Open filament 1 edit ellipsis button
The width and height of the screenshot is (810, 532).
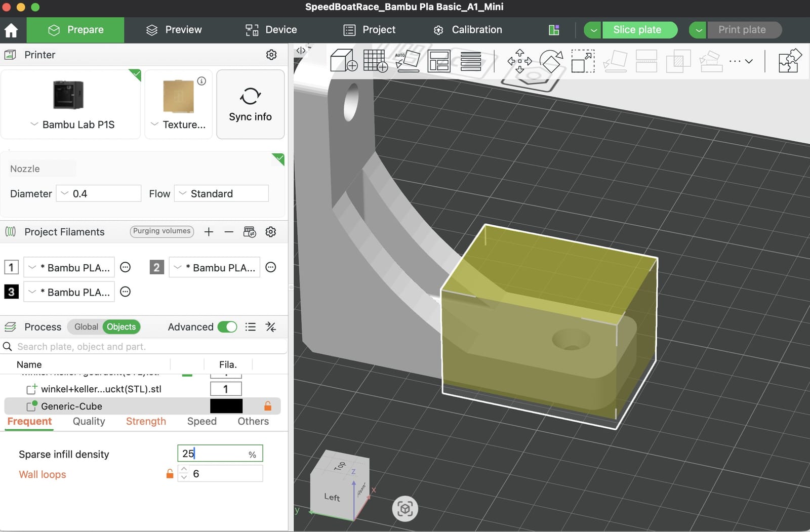point(126,267)
